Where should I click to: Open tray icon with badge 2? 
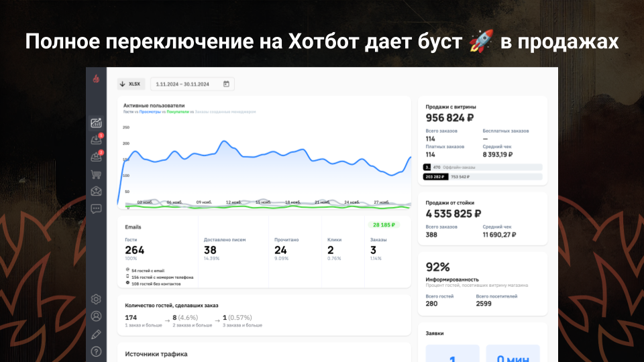click(x=96, y=157)
